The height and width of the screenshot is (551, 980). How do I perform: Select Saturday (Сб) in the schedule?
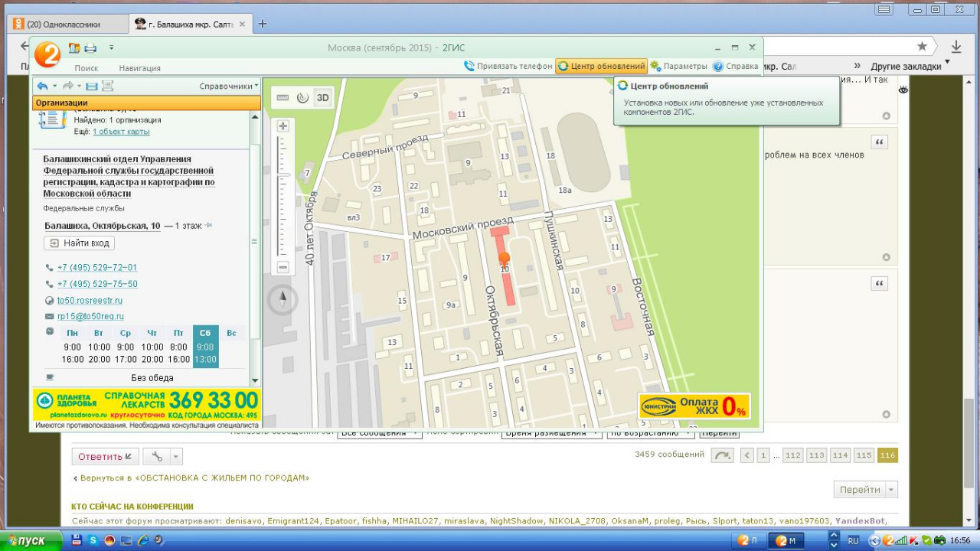pyautogui.click(x=205, y=333)
